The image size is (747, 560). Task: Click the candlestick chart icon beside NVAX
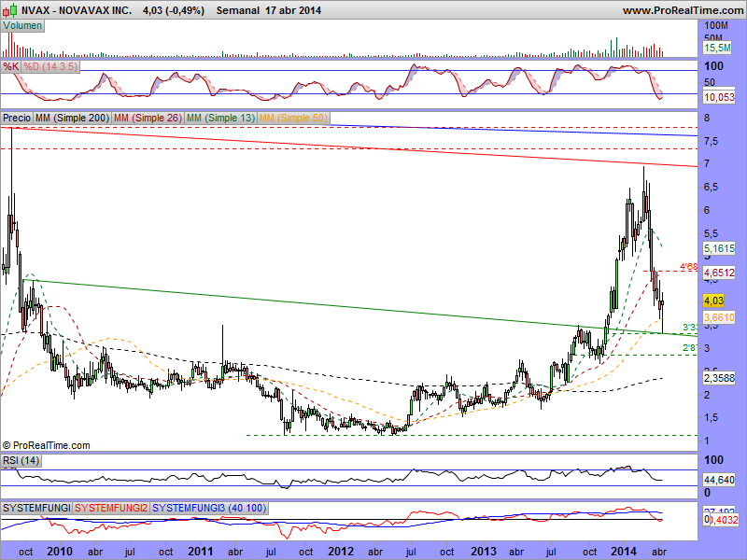(x=10, y=10)
